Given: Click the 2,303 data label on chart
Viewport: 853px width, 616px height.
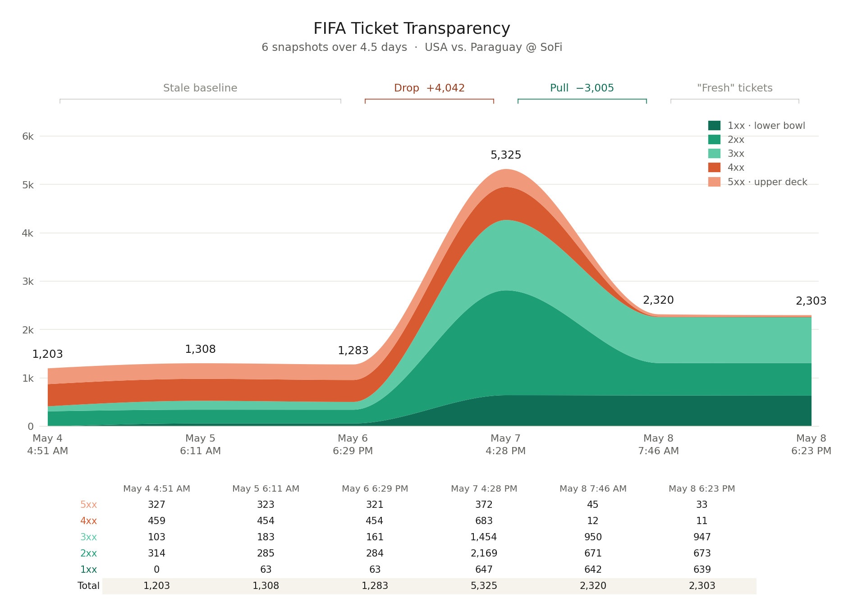Looking at the screenshot, I should tap(811, 301).
